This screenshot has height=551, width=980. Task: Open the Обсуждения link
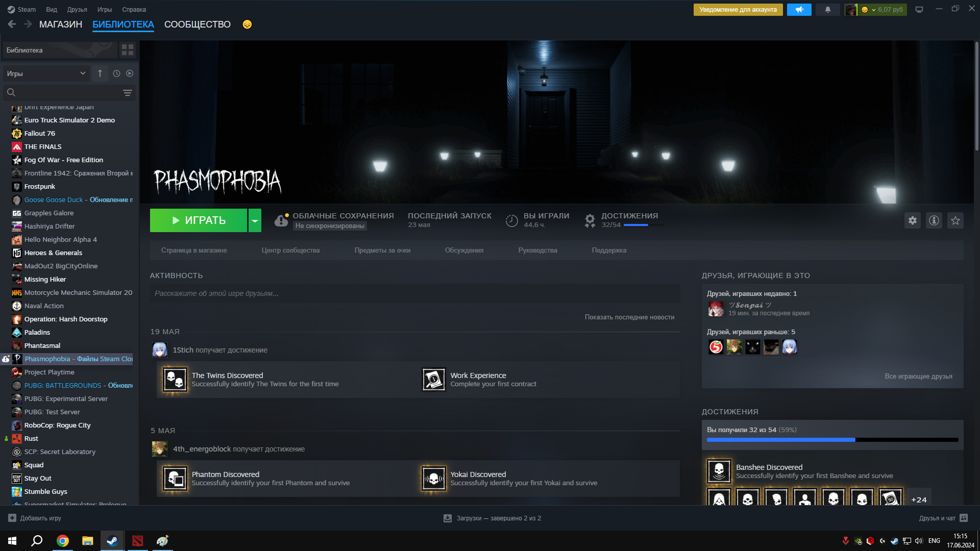pos(464,251)
